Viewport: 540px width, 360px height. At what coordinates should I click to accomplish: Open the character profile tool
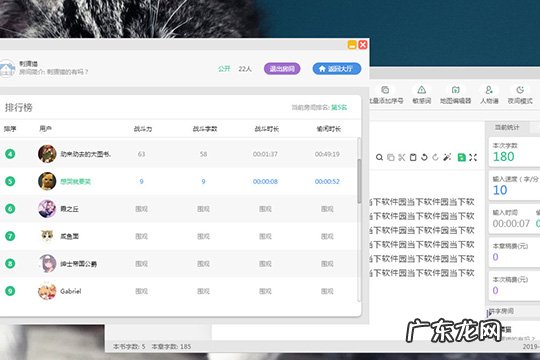click(489, 95)
